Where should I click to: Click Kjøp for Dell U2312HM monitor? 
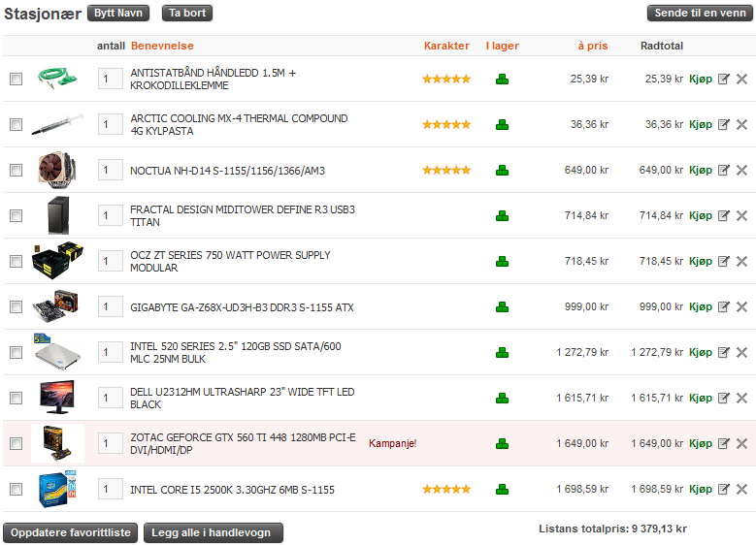pos(701,398)
